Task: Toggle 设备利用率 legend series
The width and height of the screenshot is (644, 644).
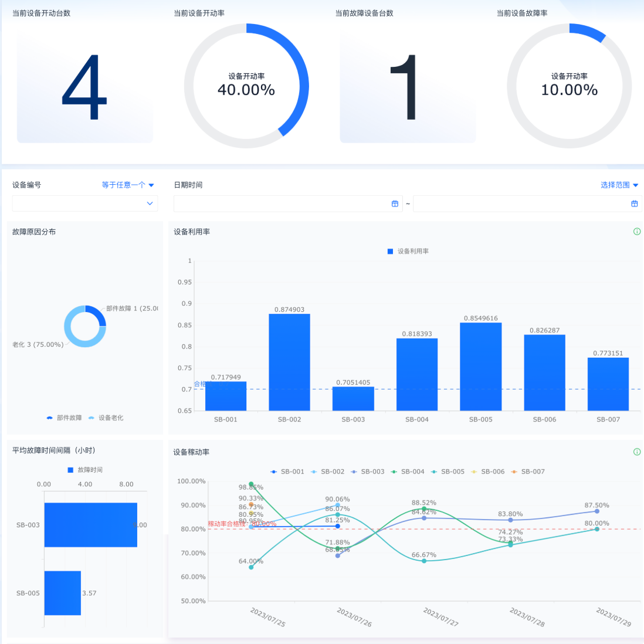Action: point(408,252)
